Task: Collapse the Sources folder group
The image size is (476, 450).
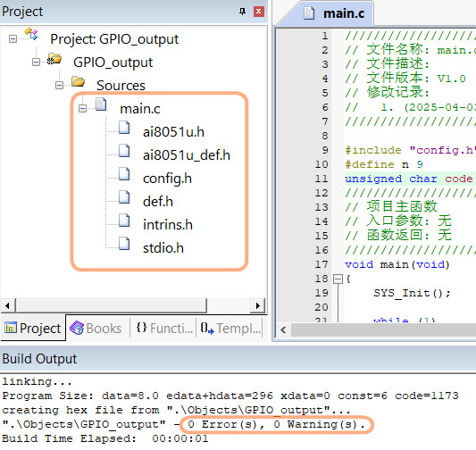Action: 60,85
